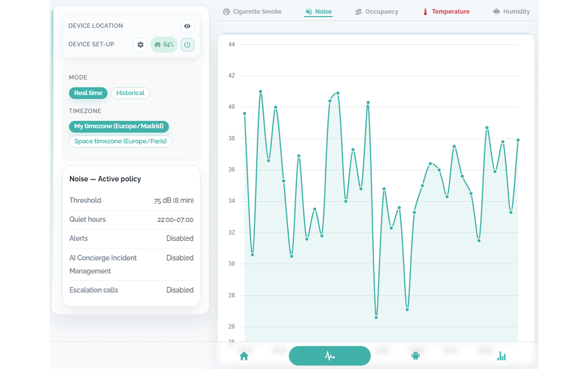588x369 pixels.
Task: Open the Occupancy tab
Action: [377, 12]
